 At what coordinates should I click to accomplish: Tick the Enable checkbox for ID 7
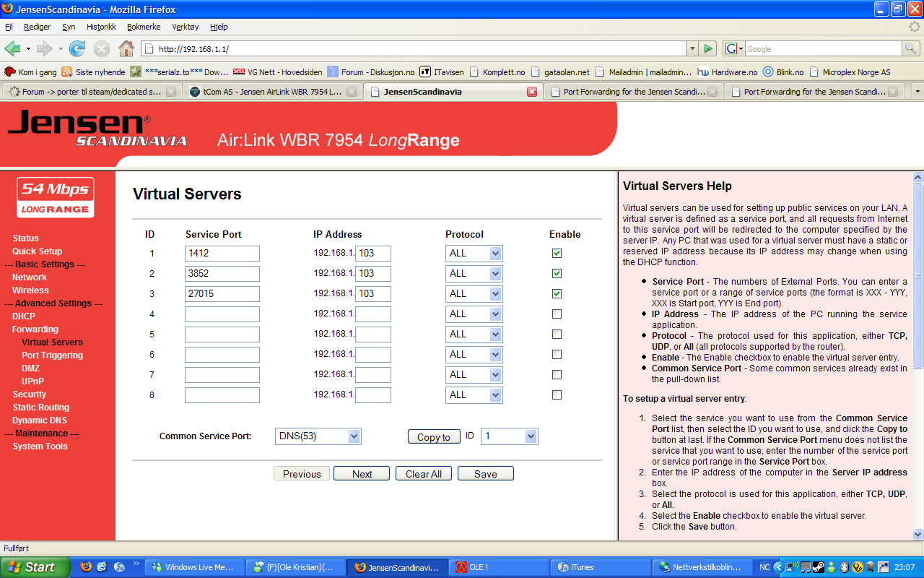(x=557, y=375)
